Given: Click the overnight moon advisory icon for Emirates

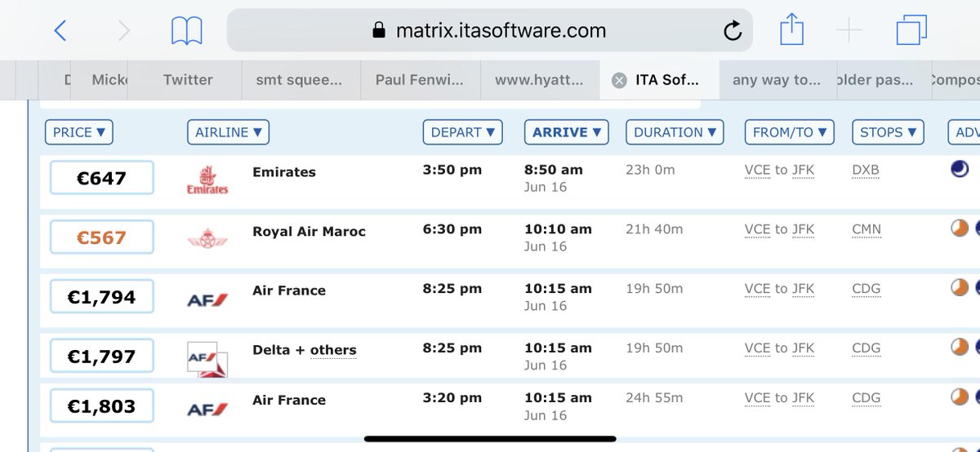Looking at the screenshot, I should point(960,169).
